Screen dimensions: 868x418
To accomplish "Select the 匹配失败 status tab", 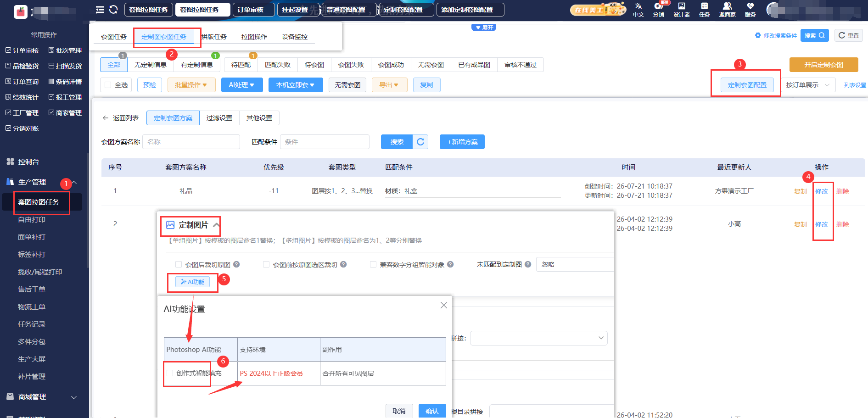I will pyautogui.click(x=278, y=65).
